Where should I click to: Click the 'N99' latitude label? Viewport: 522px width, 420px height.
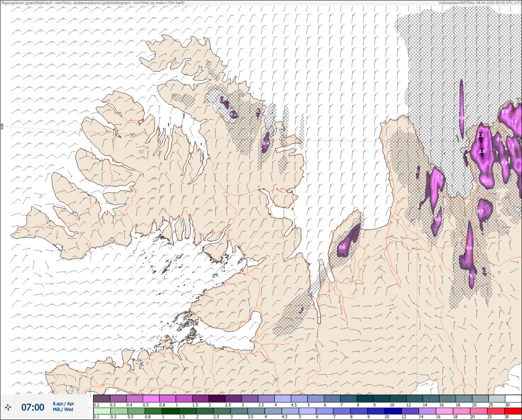coord(2,127)
